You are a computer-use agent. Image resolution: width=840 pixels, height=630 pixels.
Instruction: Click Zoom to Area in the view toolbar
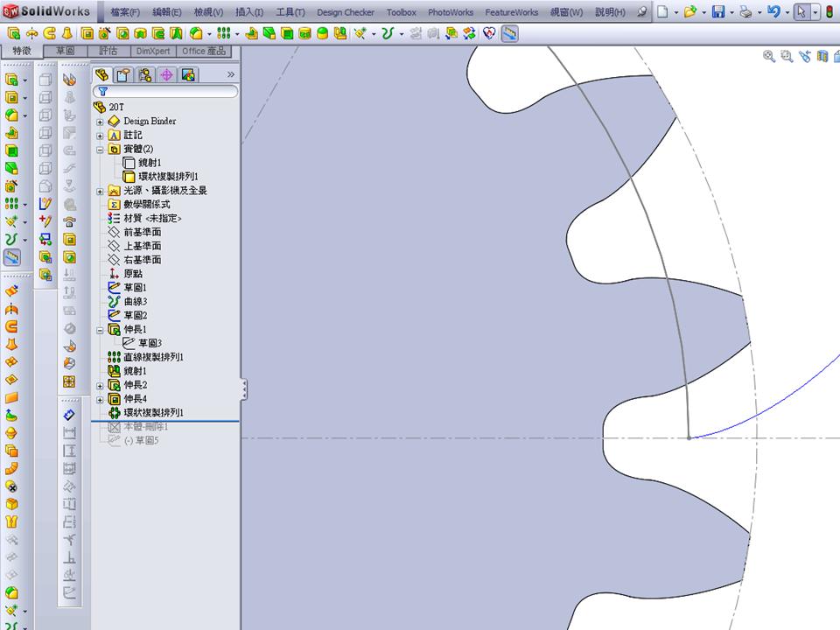coord(787,56)
